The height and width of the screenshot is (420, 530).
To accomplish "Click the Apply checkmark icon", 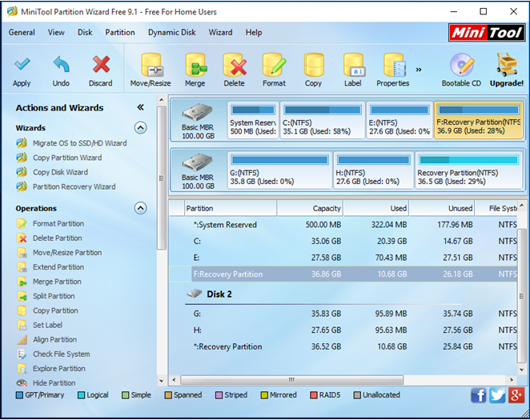I will [22, 64].
